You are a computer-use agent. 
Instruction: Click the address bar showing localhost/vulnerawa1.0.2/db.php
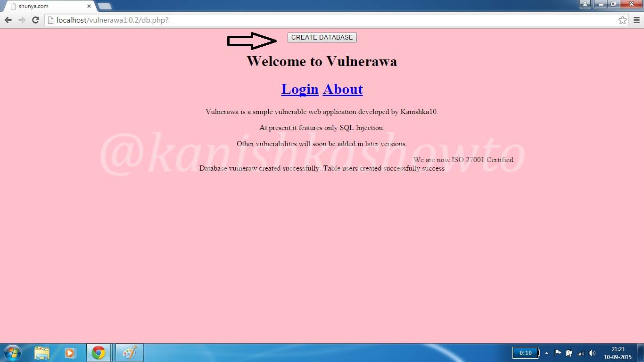click(x=337, y=20)
